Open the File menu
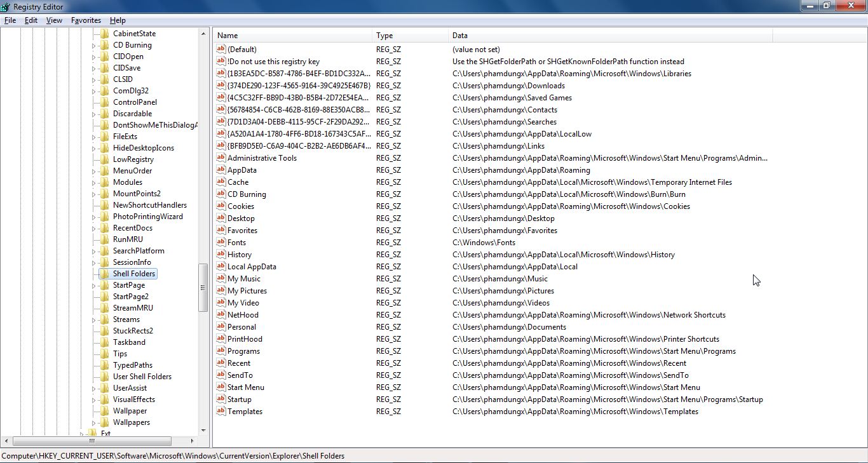 [x=10, y=20]
